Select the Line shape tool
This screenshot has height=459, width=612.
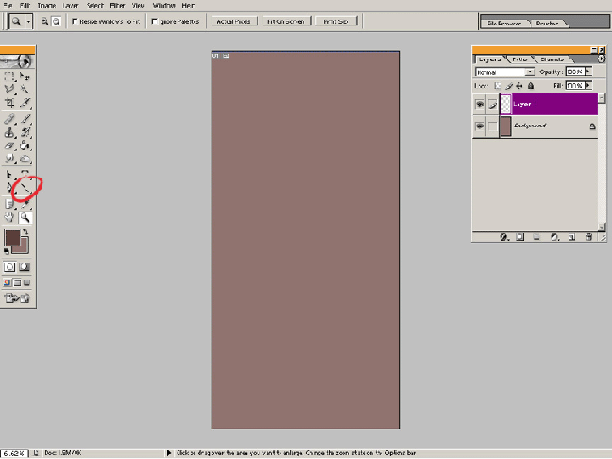[x=25, y=188]
